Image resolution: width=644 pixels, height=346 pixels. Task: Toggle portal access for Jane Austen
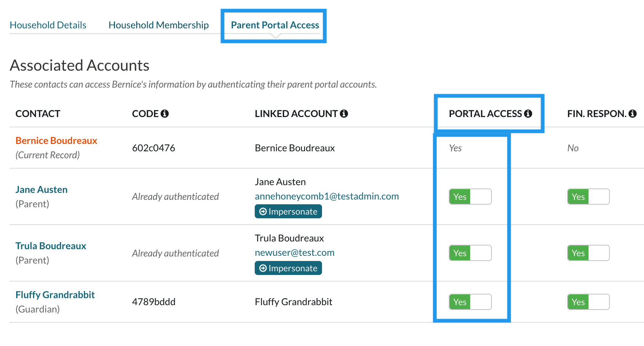[x=470, y=197]
